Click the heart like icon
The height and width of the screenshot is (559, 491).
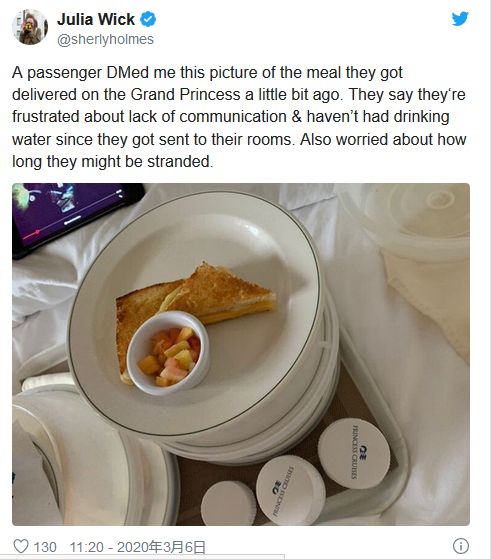point(21,546)
